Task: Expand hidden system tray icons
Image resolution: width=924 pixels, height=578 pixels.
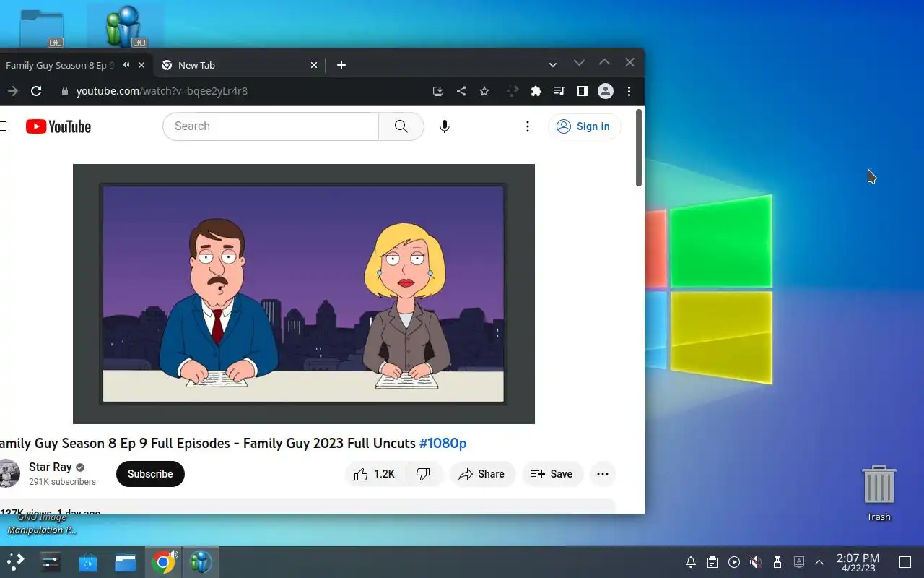Action: pyautogui.click(x=819, y=562)
